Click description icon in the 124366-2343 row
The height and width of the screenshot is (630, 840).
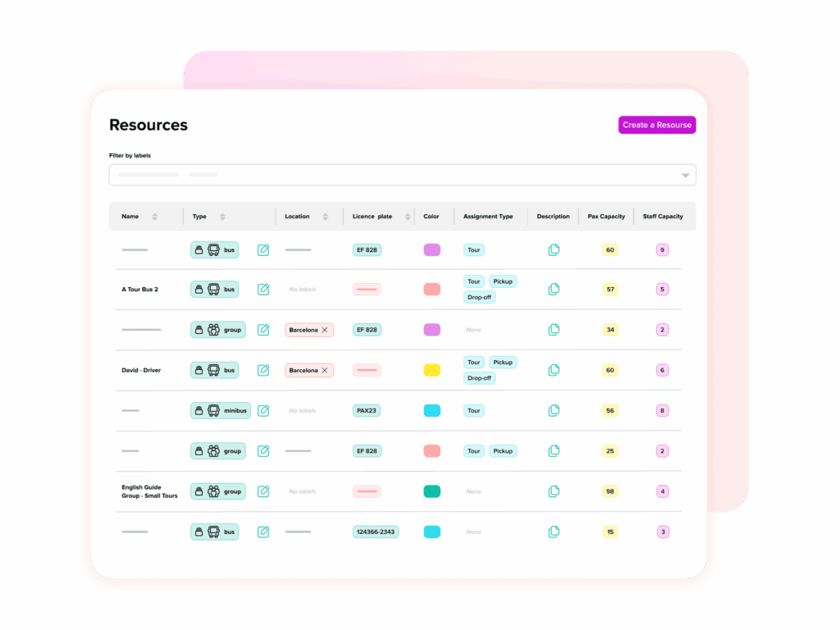click(x=554, y=532)
